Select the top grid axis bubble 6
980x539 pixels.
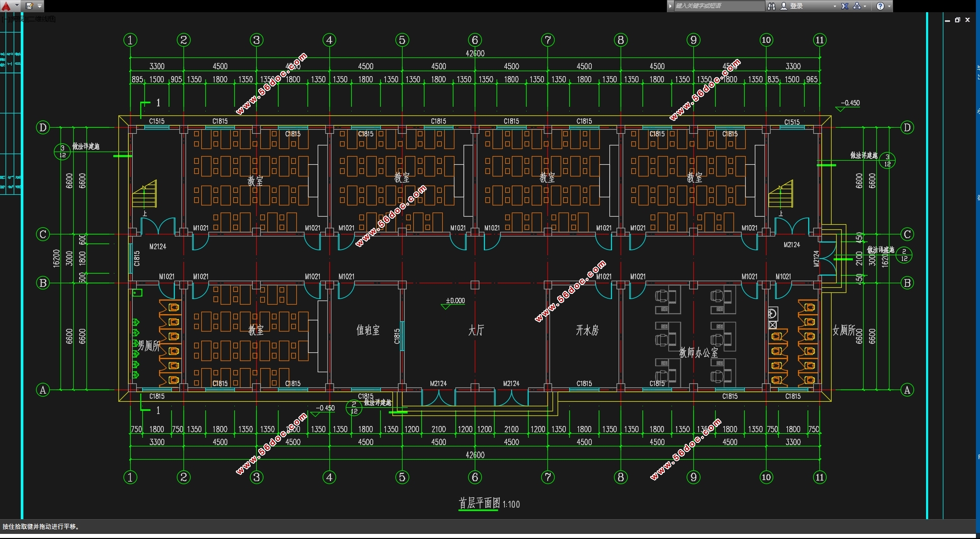point(475,40)
